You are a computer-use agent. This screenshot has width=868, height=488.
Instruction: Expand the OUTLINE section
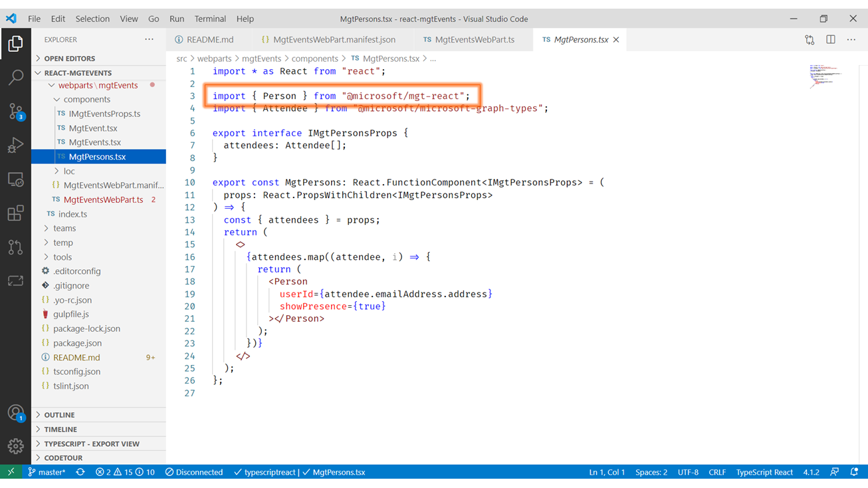click(59, 415)
